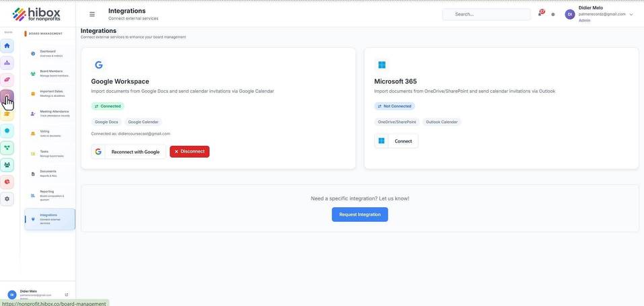The image size is (644, 306).
Task: Click 'Need a specific integration? Let us know!' text
Action: (360, 198)
